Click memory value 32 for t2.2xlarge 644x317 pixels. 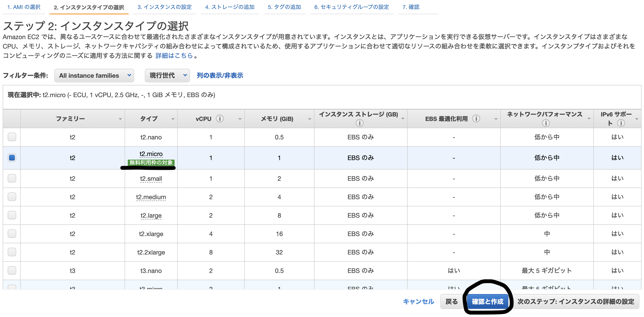(279, 252)
